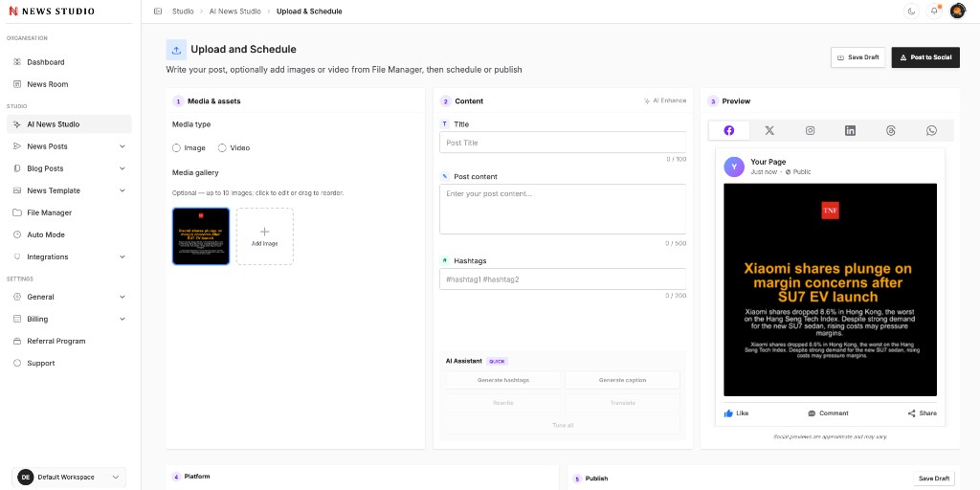Image resolution: width=980 pixels, height=490 pixels.
Task: Show WhatsApp preview tab
Action: 932,130
